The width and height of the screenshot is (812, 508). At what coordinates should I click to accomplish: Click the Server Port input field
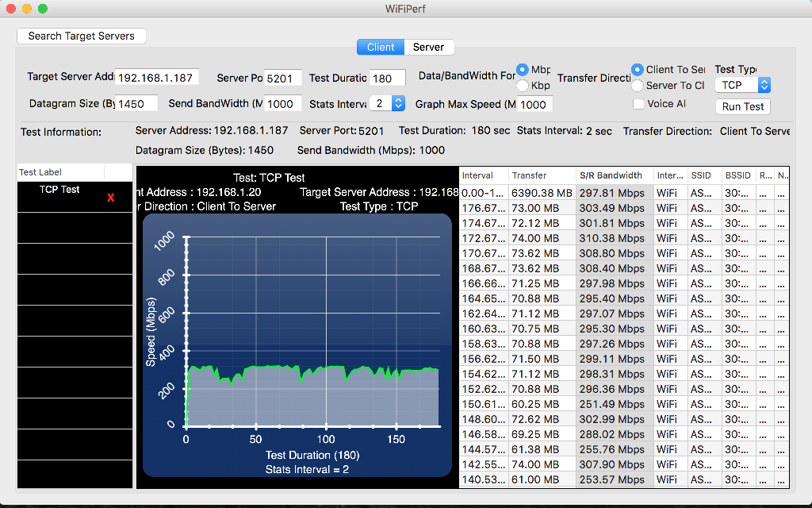click(x=282, y=78)
